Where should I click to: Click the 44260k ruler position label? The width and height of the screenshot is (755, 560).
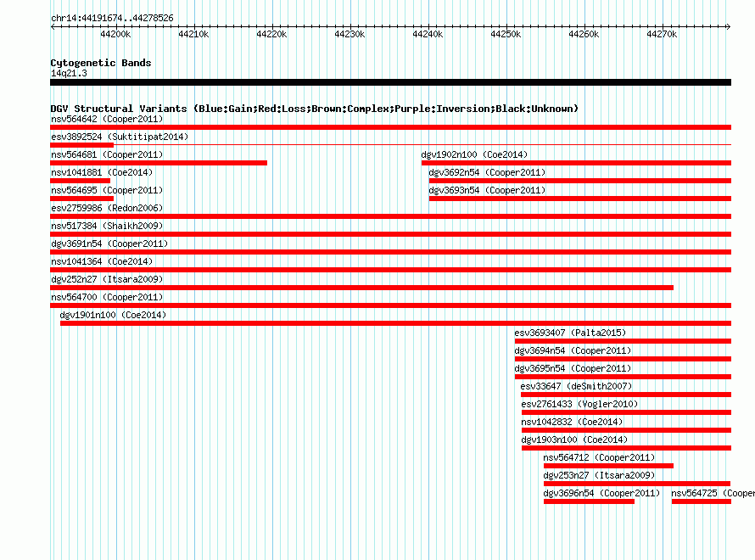[x=584, y=34]
